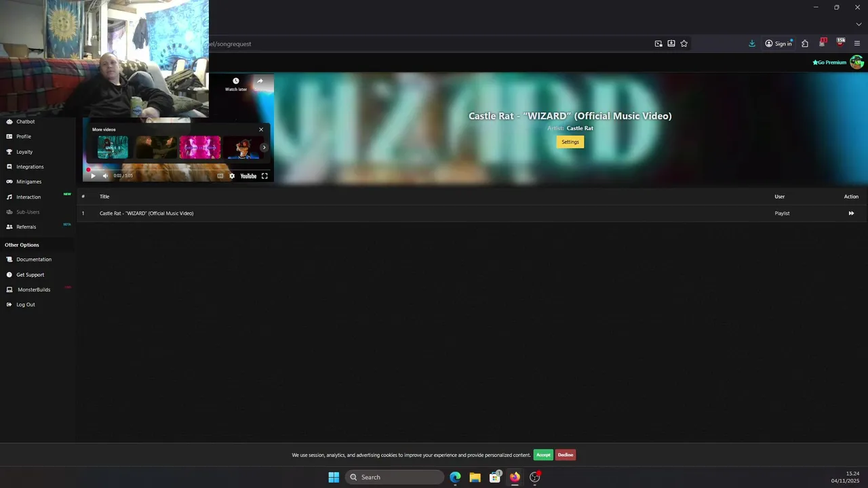Click the Share arrow on the video

[260, 81]
